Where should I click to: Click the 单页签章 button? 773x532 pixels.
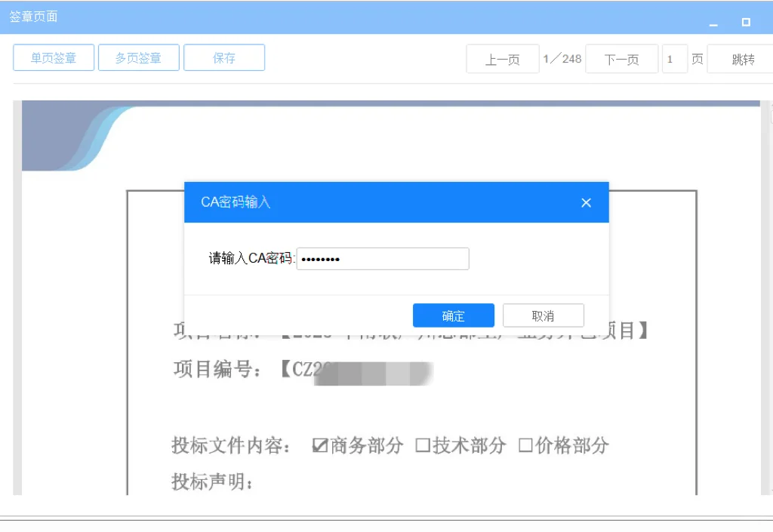(x=53, y=57)
